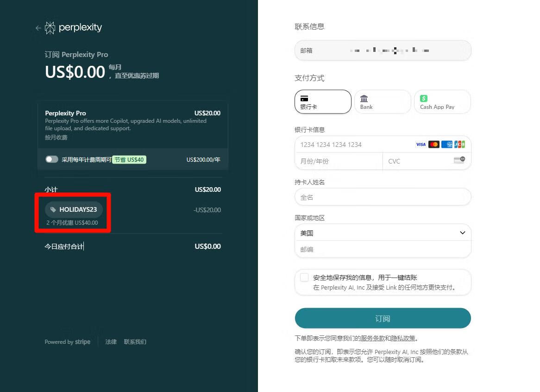Switch payment method to Bank
Image resolution: width=540 pixels, height=392 pixels.
click(x=383, y=101)
